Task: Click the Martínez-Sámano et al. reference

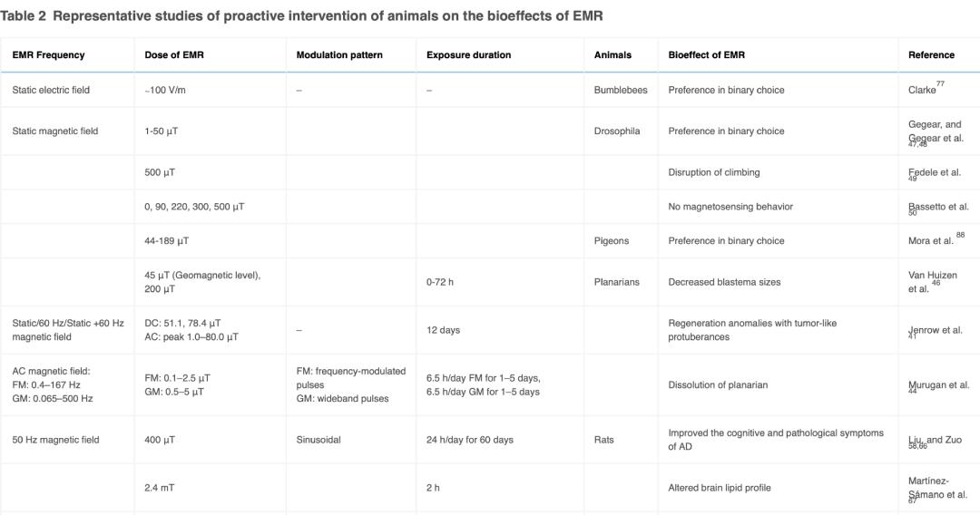Action: pos(936,488)
